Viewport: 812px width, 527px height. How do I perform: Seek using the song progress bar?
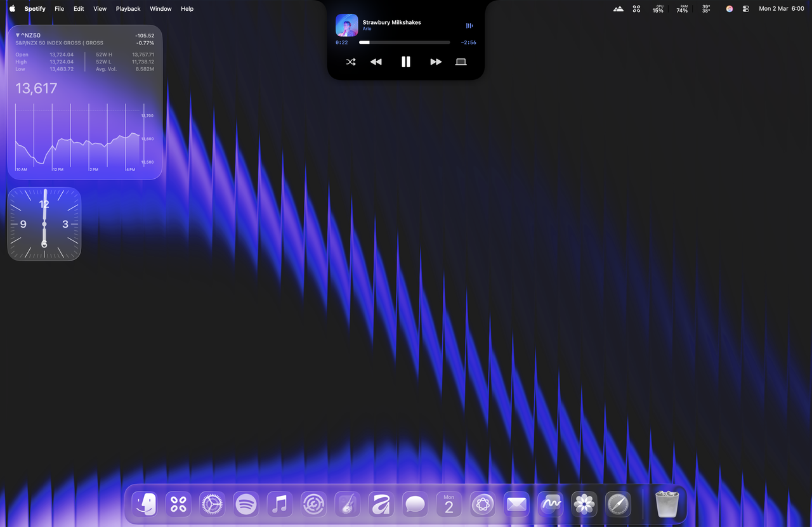[405, 42]
